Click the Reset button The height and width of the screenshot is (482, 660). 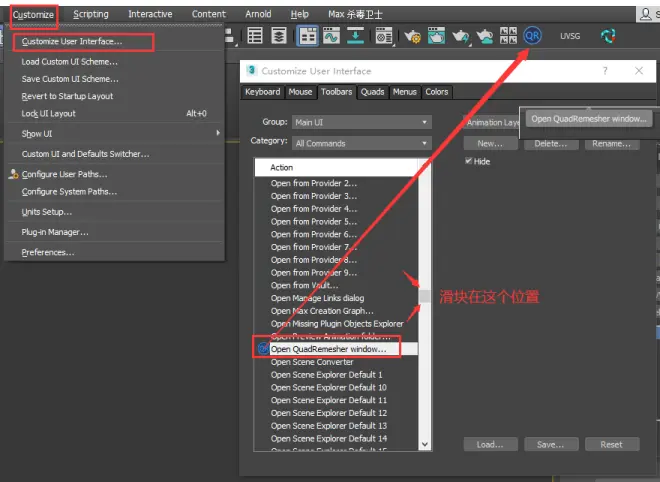(x=612, y=445)
